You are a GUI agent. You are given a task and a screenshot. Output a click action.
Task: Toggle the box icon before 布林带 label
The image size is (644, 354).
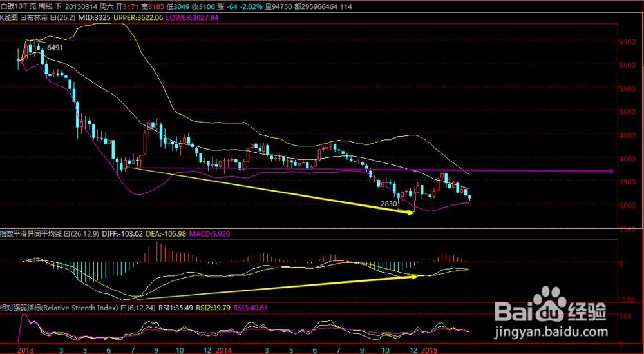pyautogui.click(x=22, y=17)
